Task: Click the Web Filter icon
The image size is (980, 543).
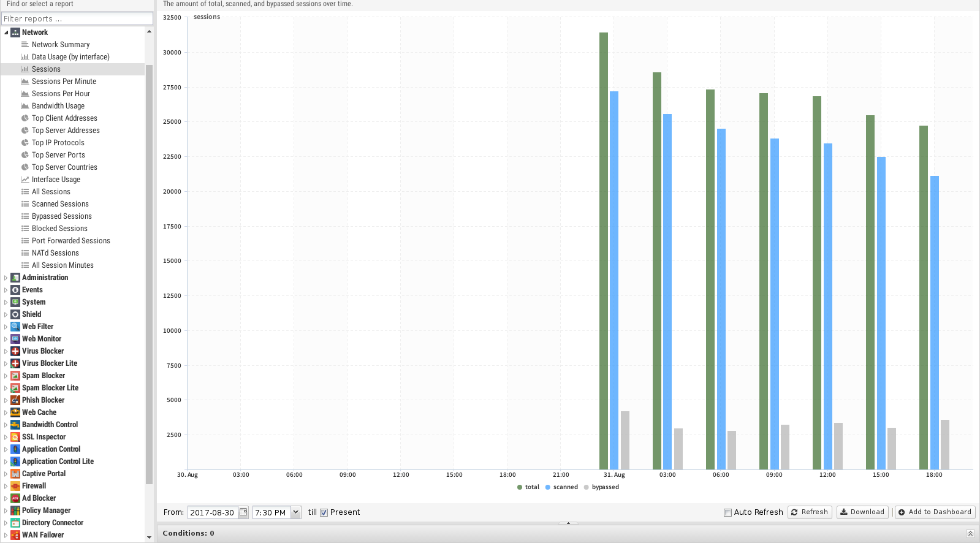Action: click(x=15, y=327)
